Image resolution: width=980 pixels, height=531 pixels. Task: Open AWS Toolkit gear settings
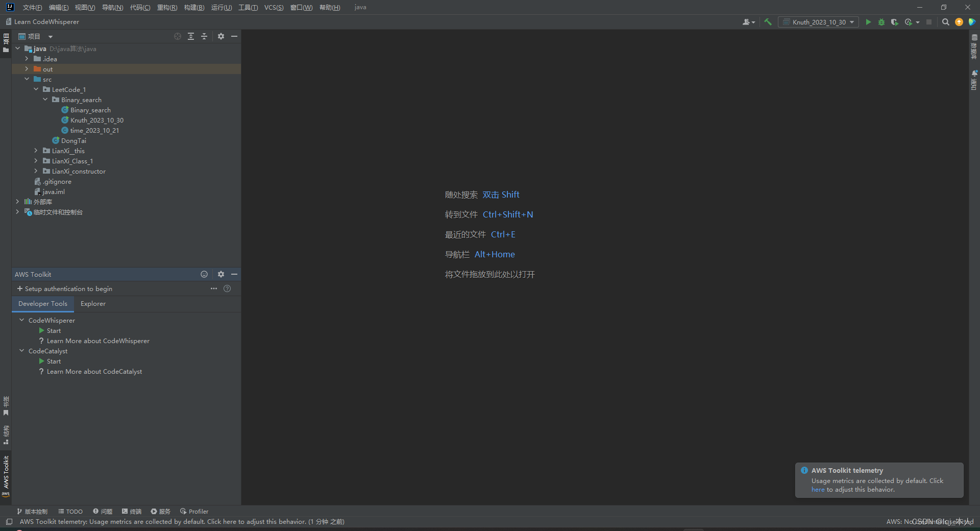tap(221, 274)
